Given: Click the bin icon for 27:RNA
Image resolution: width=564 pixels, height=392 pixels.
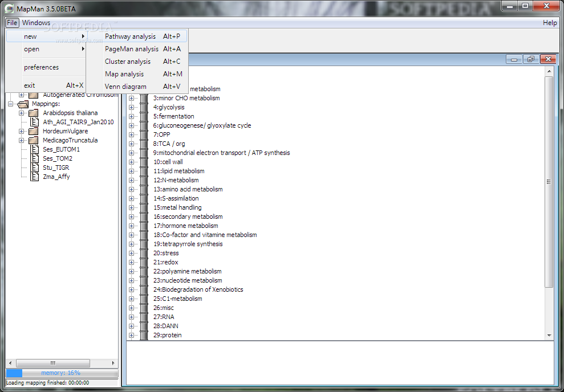Looking at the screenshot, I should tap(144, 317).
